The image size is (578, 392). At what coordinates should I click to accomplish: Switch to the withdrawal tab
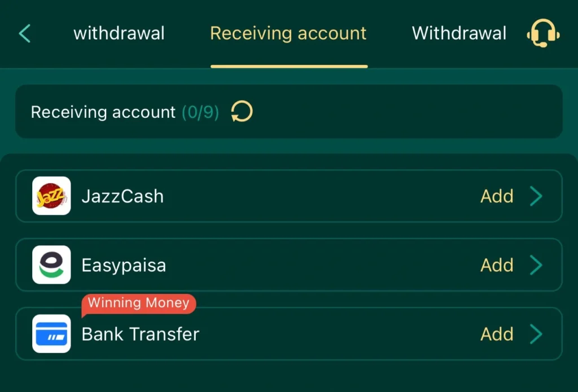(119, 33)
